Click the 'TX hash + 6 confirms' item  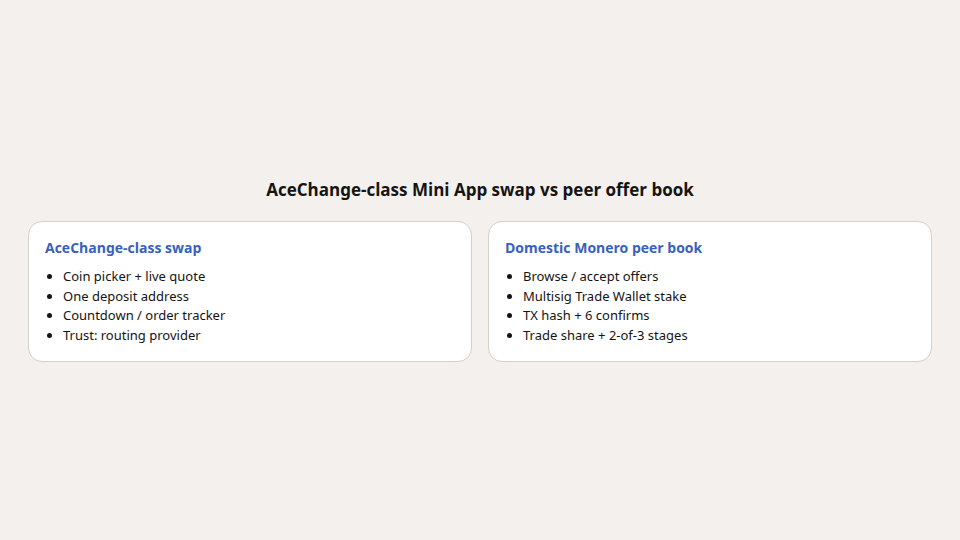(x=586, y=316)
